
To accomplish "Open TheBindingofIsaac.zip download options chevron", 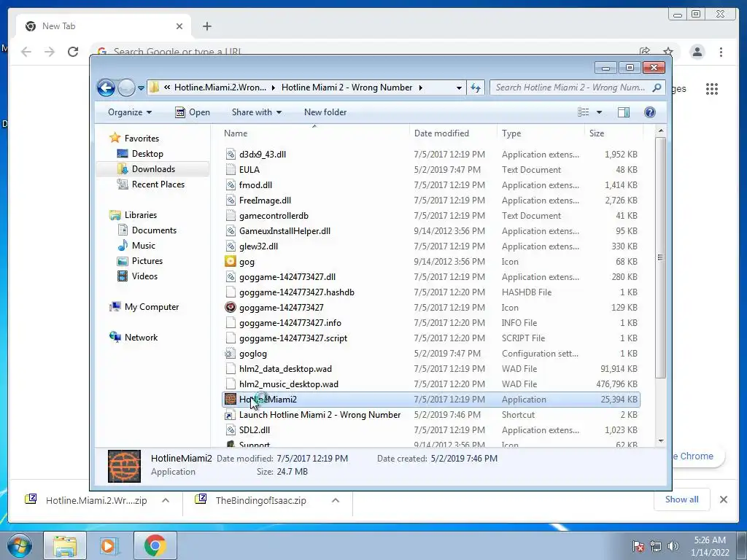I will (x=336, y=500).
